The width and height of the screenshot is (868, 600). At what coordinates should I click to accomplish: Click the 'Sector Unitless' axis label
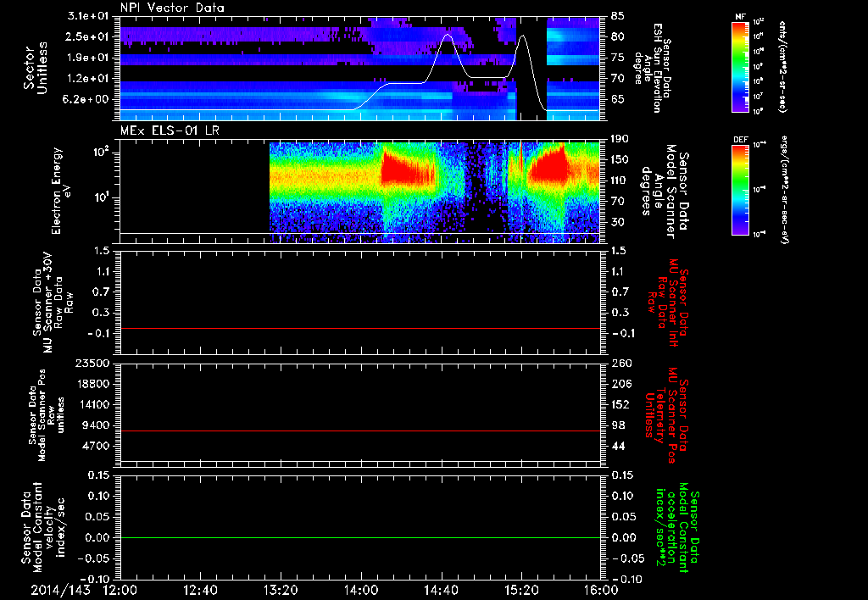36,68
